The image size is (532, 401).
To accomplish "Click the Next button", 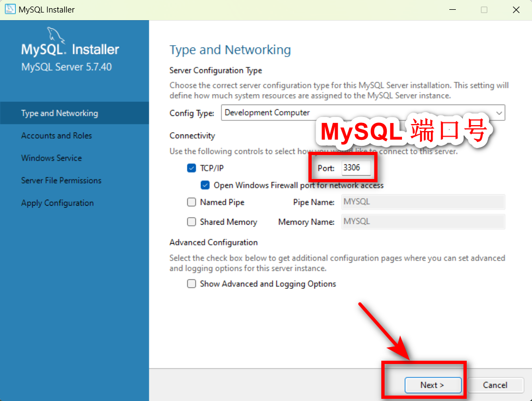I will (433, 385).
